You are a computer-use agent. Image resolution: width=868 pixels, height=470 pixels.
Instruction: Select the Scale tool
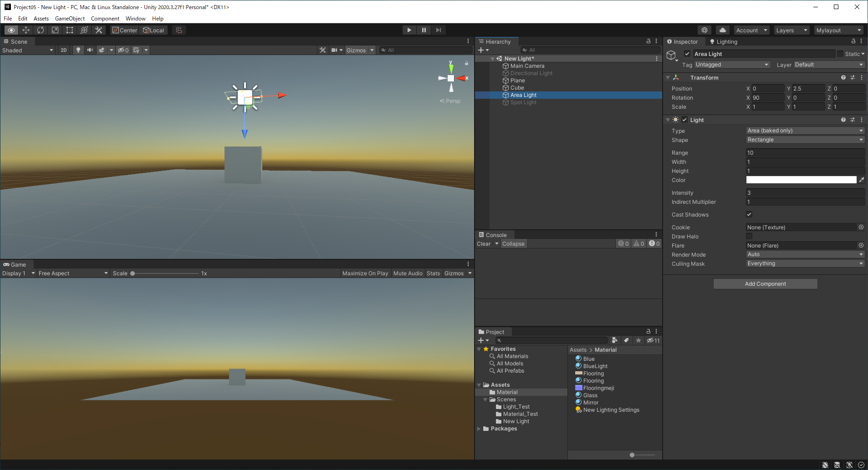[x=55, y=30]
